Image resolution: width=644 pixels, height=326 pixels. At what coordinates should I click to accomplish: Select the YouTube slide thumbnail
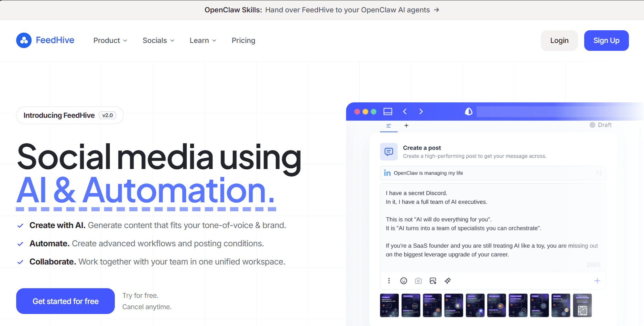tap(432, 305)
